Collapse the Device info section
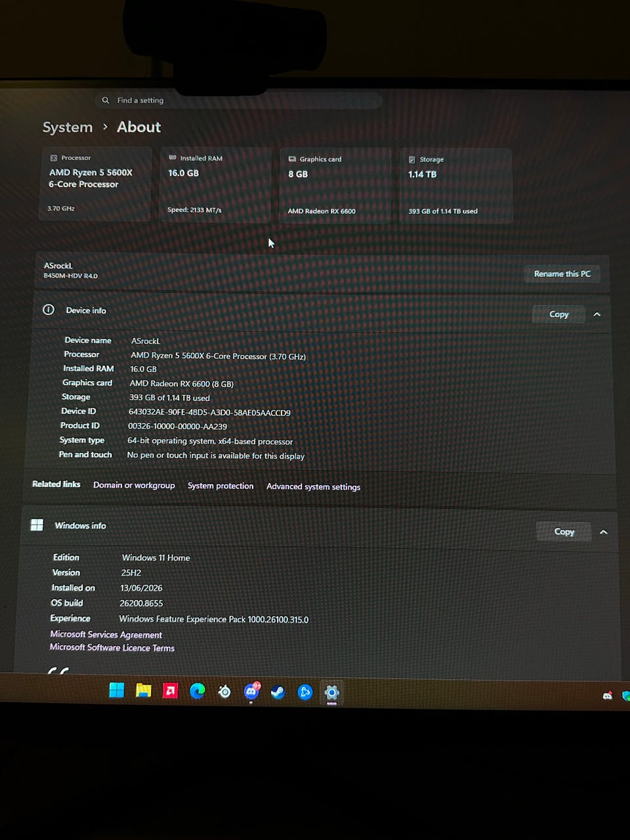Viewport: 630px width, 840px height. (x=597, y=314)
